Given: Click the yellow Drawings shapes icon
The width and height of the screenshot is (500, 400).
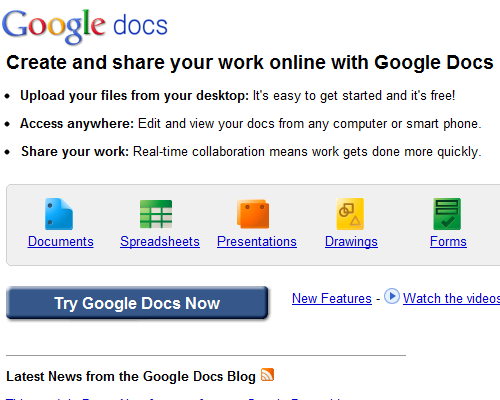Looking at the screenshot, I should (x=350, y=214).
